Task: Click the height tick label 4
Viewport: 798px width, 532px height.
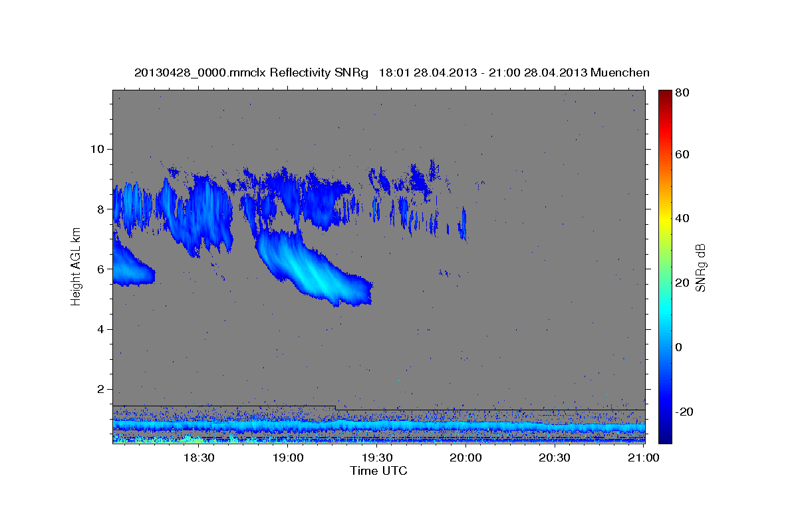Action: (x=102, y=329)
